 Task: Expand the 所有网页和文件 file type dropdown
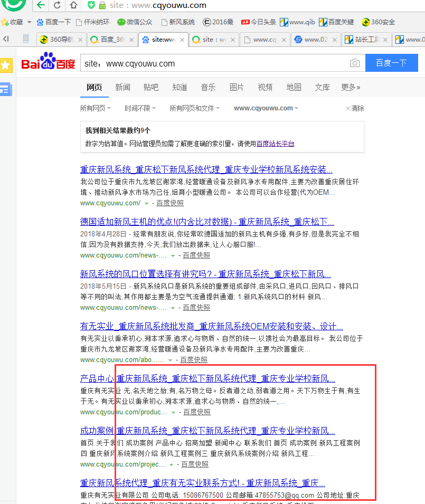(195, 108)
